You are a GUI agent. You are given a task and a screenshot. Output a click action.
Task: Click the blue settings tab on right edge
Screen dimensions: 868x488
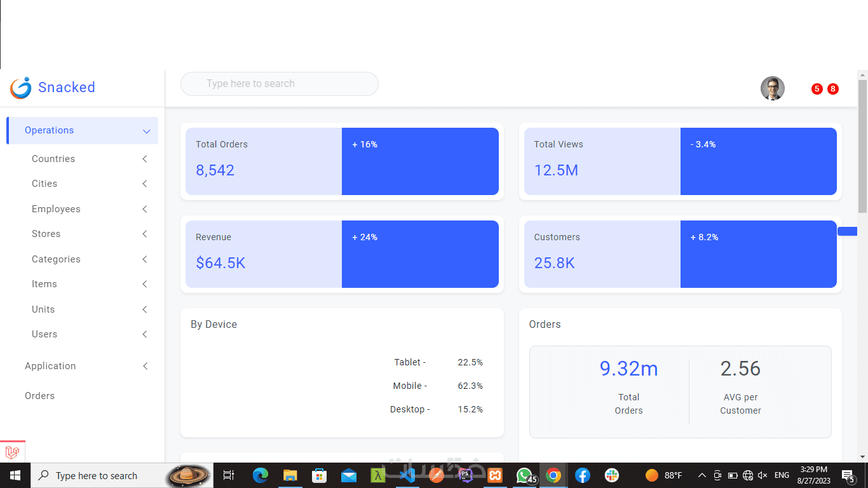pos(847,231)
